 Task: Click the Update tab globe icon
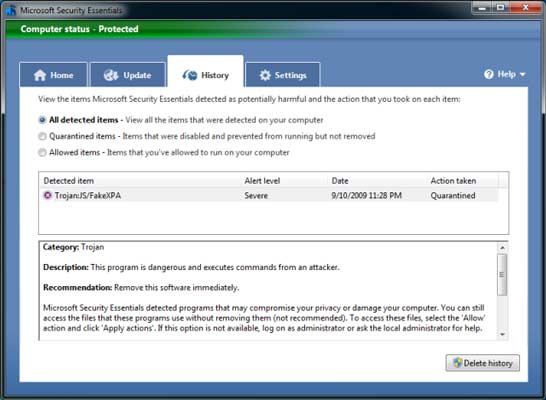[x=111, y=75]
